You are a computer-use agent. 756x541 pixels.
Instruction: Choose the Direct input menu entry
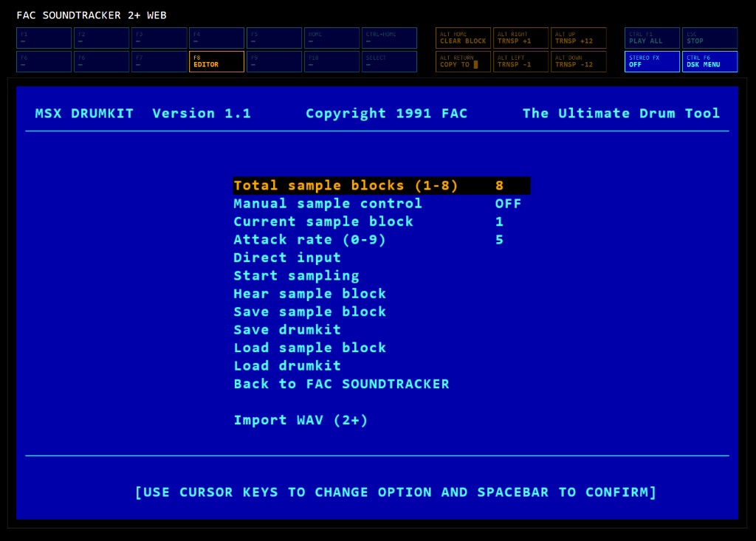(287, 258)
